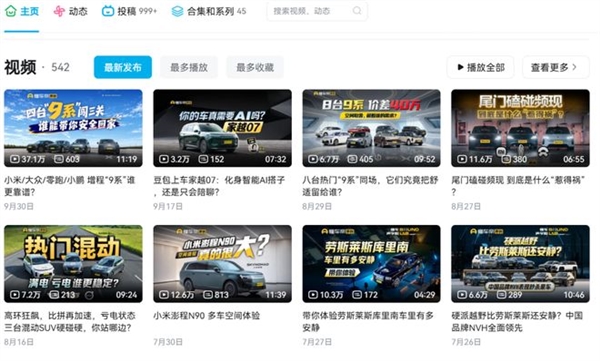Sort videos by 最新发布

pos(123,67)
